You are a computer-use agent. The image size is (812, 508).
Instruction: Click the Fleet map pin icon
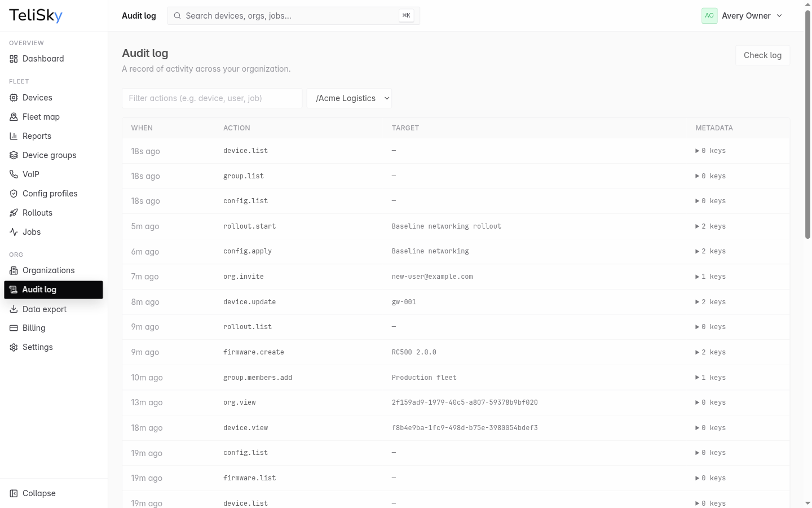click(x=14, y=117)
